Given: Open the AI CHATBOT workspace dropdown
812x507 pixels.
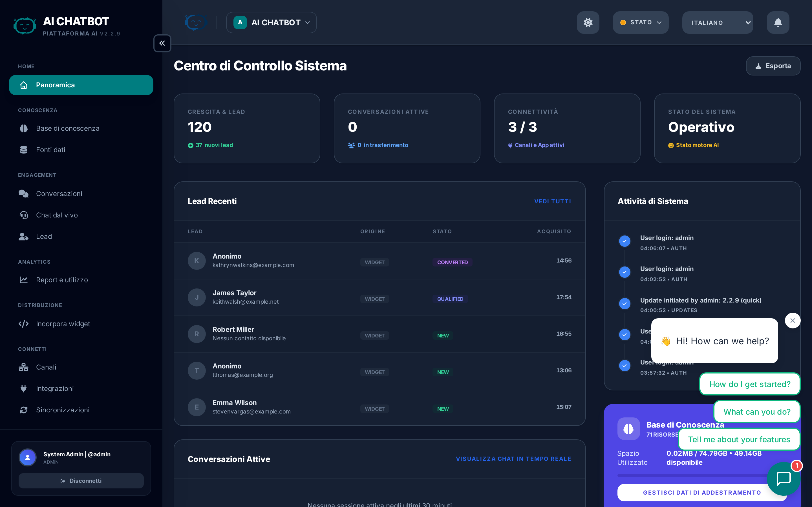Looking at the screenshot, I should pyautogui.click(x=271, y=23).
